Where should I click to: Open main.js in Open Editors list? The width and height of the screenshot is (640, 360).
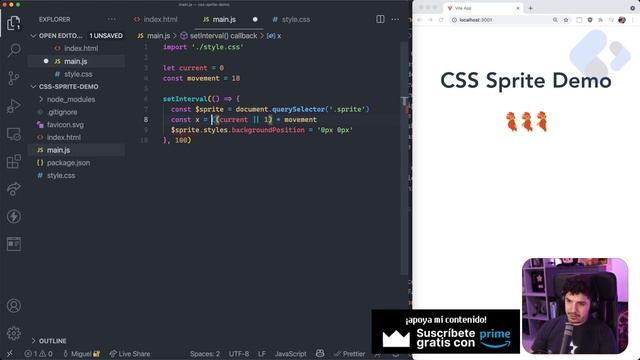76,61
